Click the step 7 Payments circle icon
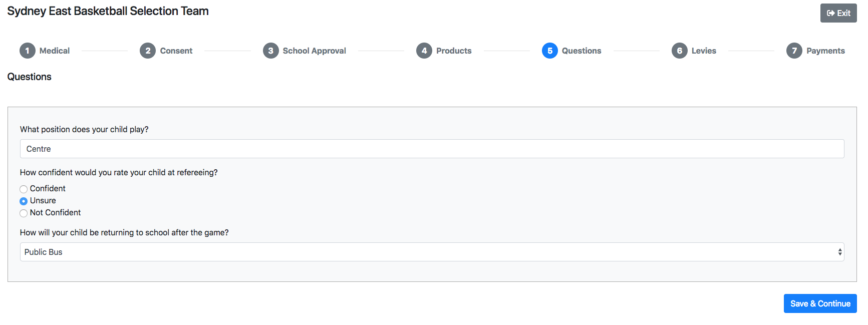 (794, 51)
